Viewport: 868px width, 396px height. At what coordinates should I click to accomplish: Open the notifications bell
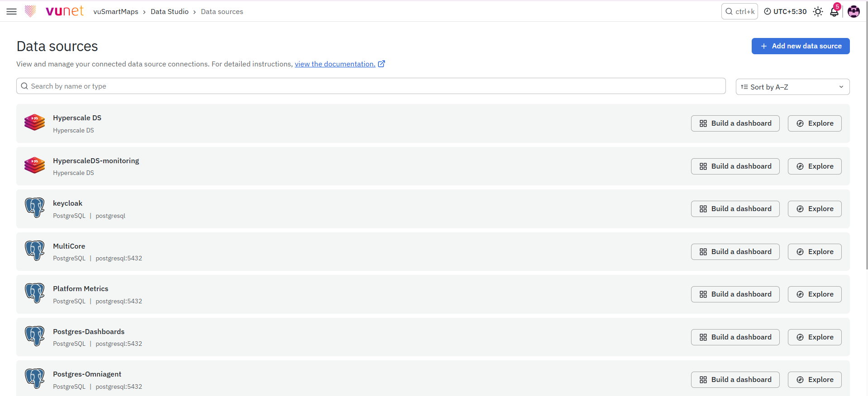[835, 11]
